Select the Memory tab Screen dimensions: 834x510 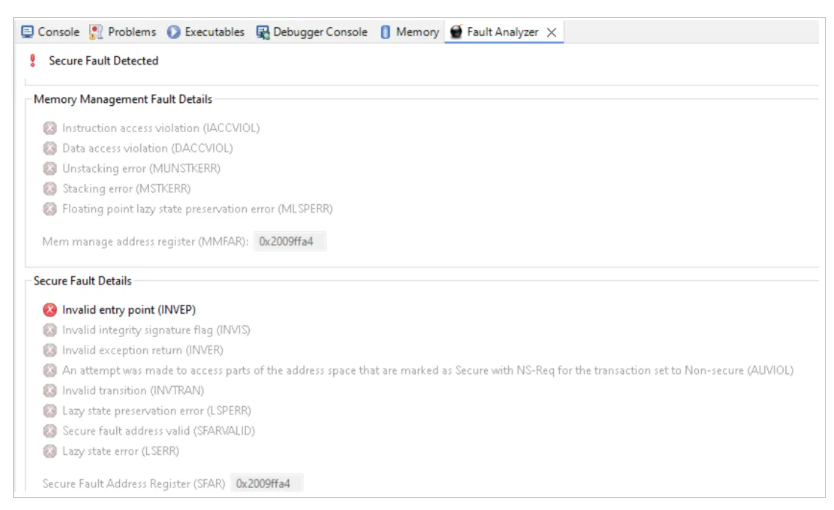[x=416, y=32]
